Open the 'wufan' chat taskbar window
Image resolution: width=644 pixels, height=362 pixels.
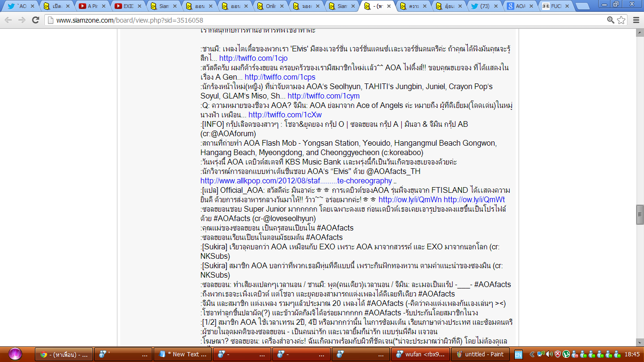tap(421, 354)
